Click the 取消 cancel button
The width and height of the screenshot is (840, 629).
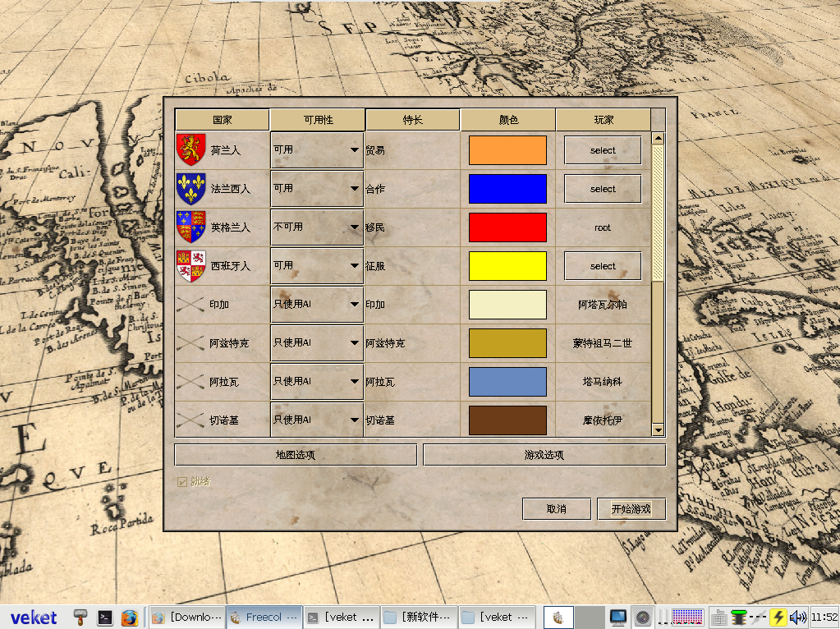click(557, 509)
